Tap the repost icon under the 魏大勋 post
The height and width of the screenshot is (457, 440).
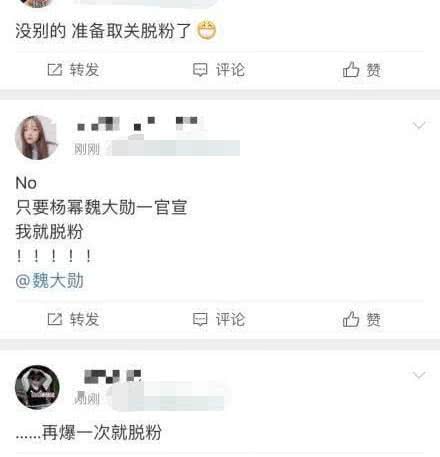(55, 319)
